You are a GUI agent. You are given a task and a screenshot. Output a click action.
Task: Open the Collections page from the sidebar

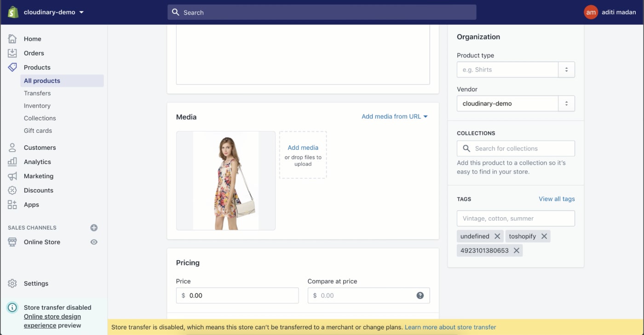point(40,118)
